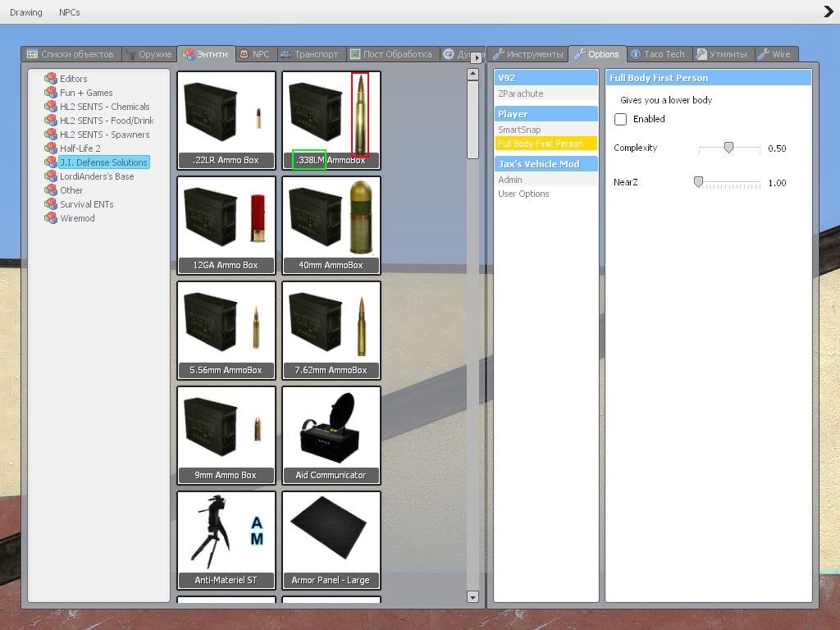Viewport: 840px width, 630px height.
Task: Open Jax's Vehicle Mod Admin options
Action: [546, 180]
